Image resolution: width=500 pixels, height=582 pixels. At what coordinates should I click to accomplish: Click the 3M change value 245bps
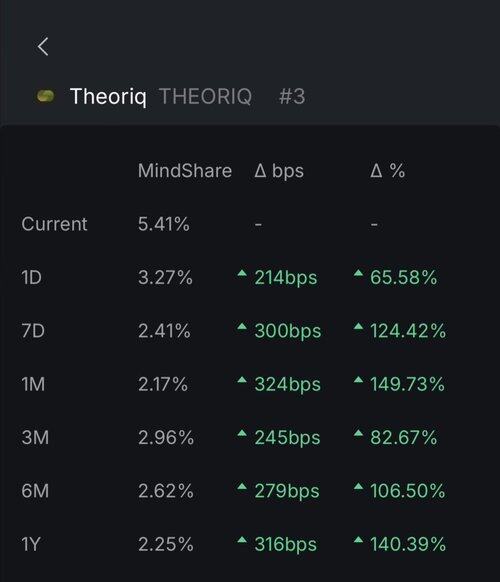pyautogui.click(x=287, y=438)
